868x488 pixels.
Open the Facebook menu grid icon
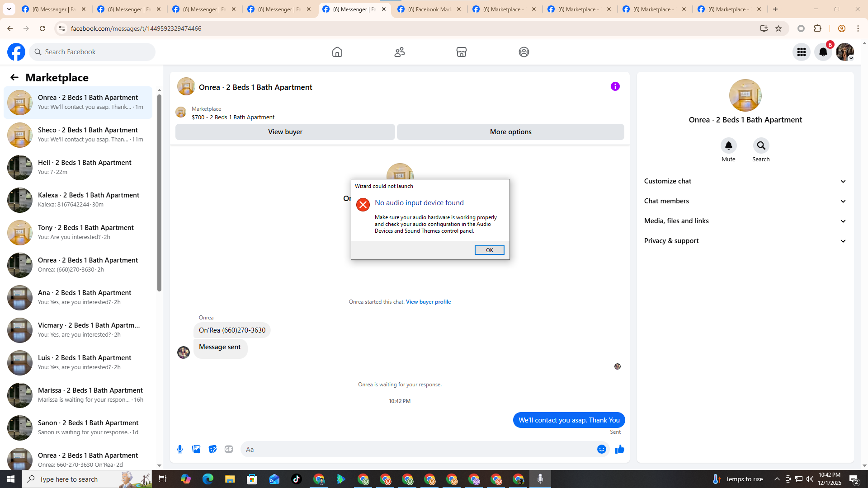[802, 52]
